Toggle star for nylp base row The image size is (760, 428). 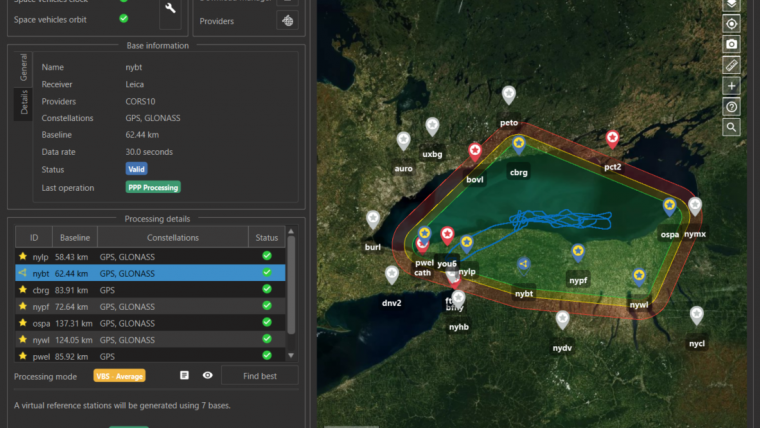[x=23, y=256]
